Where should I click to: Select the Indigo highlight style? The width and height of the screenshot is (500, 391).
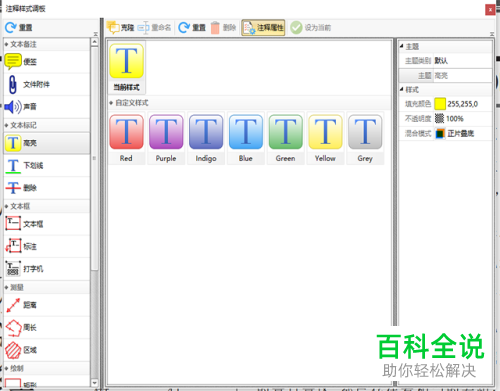point(206,138)
